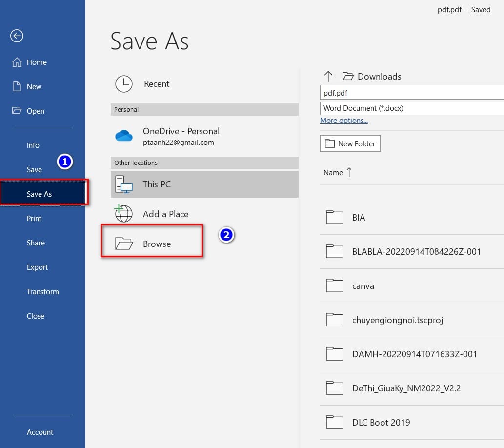Click the Downloads path label

379,77
